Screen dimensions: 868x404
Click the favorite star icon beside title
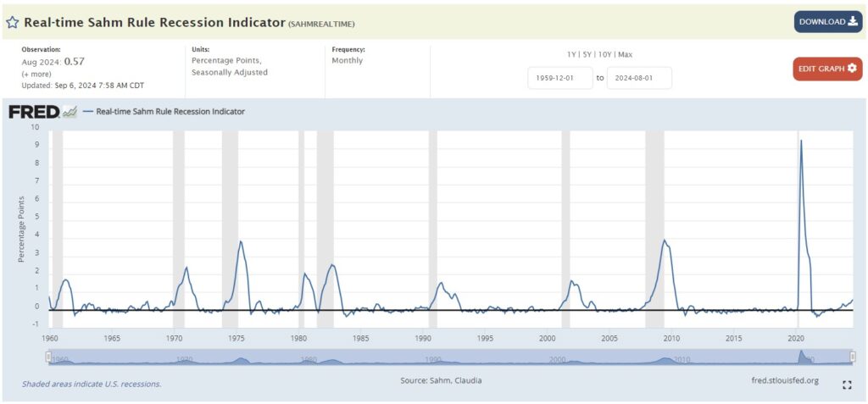pyautogui.click(x=13, y=22)
